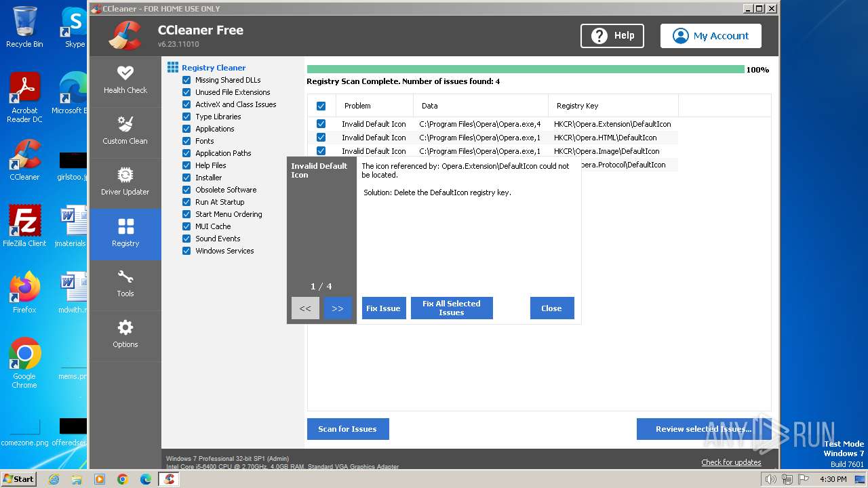Uncheck Missing Shared DLLs
868x488 pixels.
186,80
